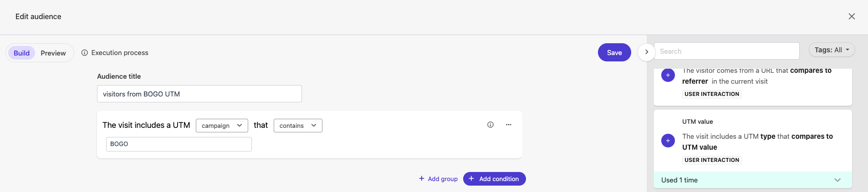Expand the Used 1 time section
This screenshot has height=192, width=868.
coord(837,180)
